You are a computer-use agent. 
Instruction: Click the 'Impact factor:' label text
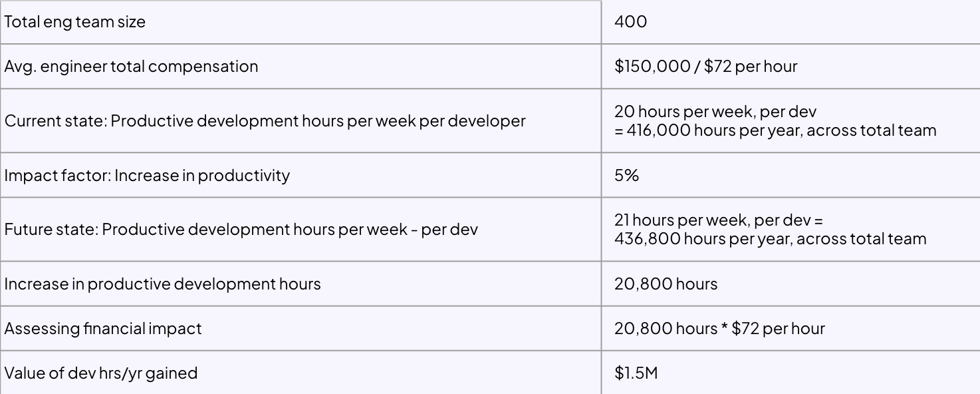(58, 176)
